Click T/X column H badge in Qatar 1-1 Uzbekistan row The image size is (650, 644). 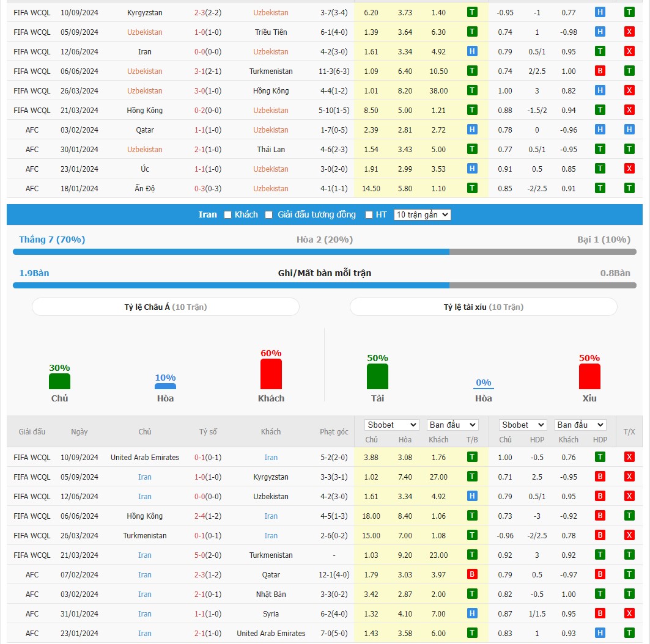tap(629, 130)
